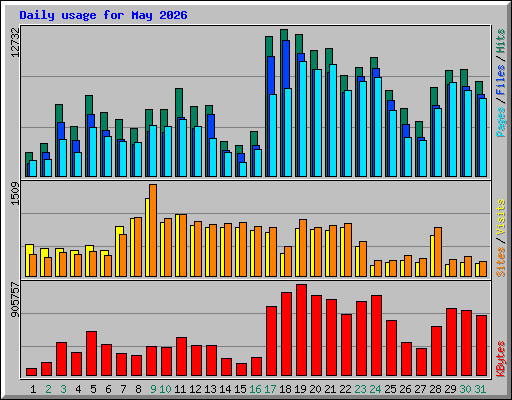
Task: Click the green day 30 axis label
Action: pyautogui.click(x=465, y=389)
